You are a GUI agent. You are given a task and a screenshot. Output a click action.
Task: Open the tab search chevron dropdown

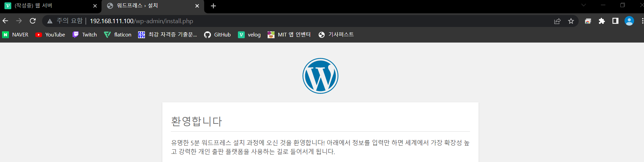[583, 5]
